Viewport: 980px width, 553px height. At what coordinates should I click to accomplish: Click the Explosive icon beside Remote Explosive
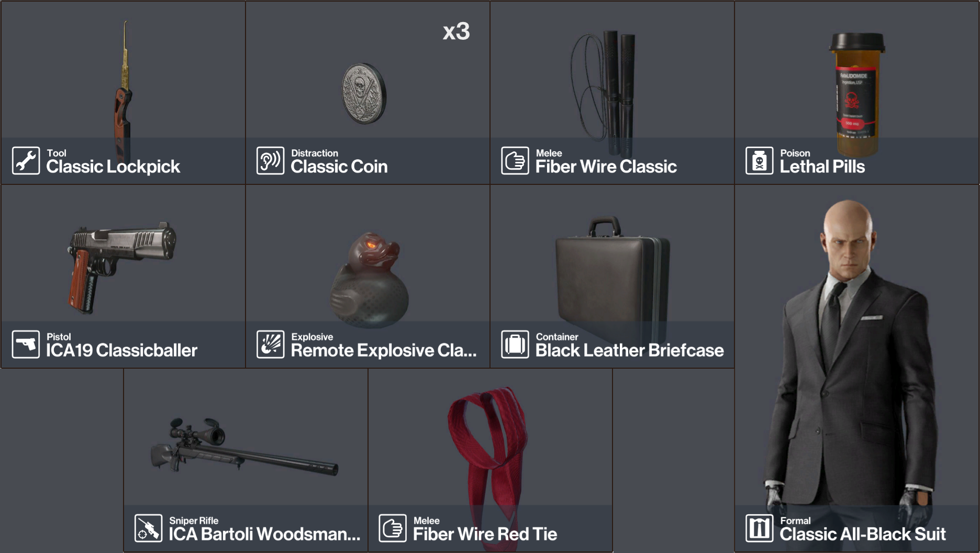pos(270,345)
